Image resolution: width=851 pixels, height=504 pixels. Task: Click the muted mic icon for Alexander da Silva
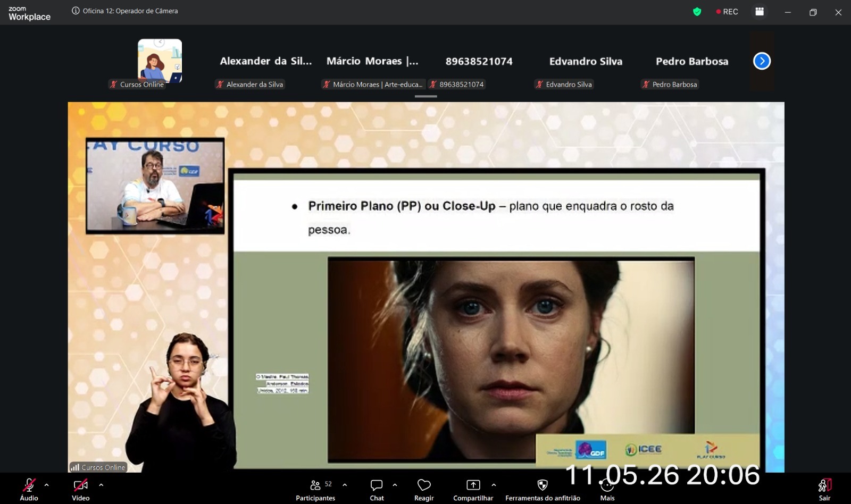coord(220,84)
